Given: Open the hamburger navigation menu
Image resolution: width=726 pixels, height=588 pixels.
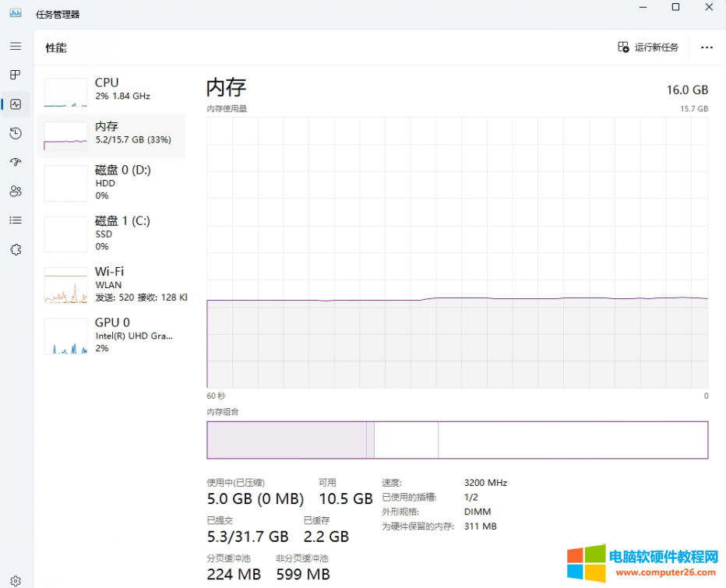Looking at the screenshot, I should 16,47.
